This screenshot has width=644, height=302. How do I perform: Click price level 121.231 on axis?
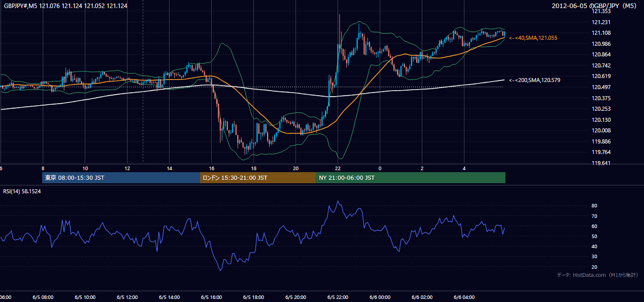point(601,22)
